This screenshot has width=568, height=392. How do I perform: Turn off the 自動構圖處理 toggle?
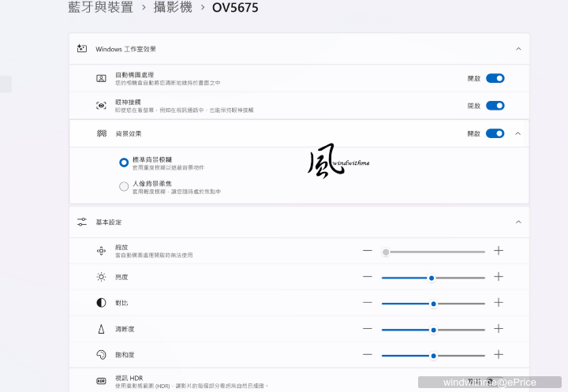pyautogui.click(x=495, y=78)
